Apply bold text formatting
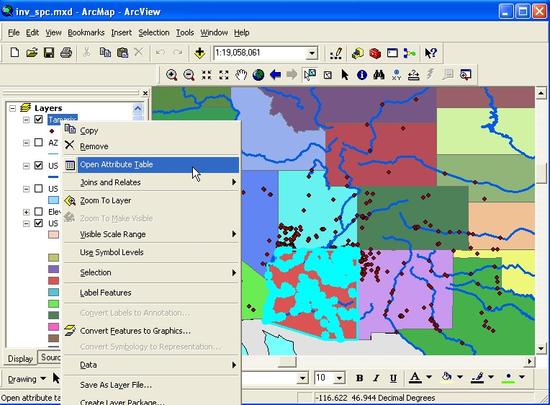 tap(359, 378)
